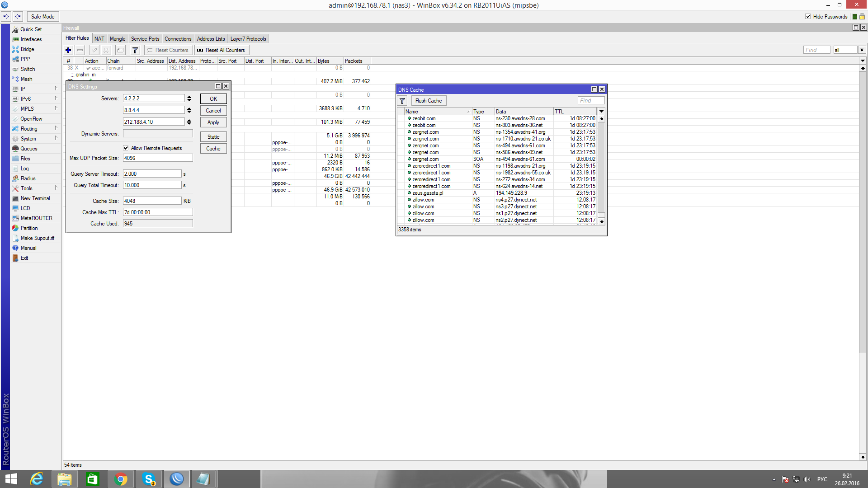
Task: Open Queues in the left menu
Action: click(x=28, y=149)
